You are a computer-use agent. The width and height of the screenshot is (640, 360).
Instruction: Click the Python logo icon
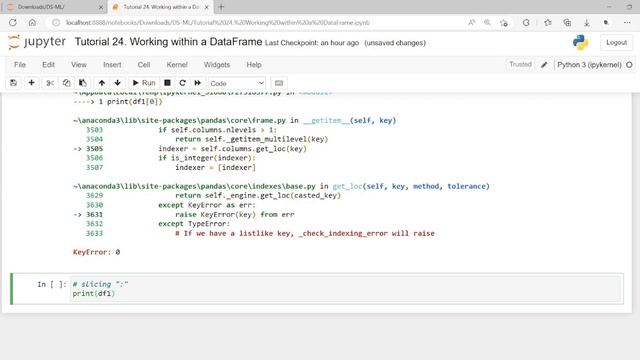[x=580, y=42]
